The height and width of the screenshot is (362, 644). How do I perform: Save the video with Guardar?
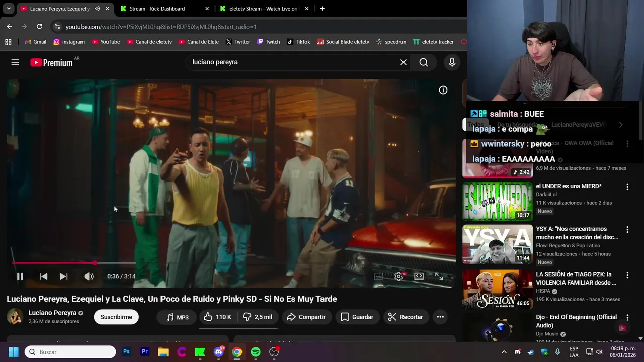(357, 317)
